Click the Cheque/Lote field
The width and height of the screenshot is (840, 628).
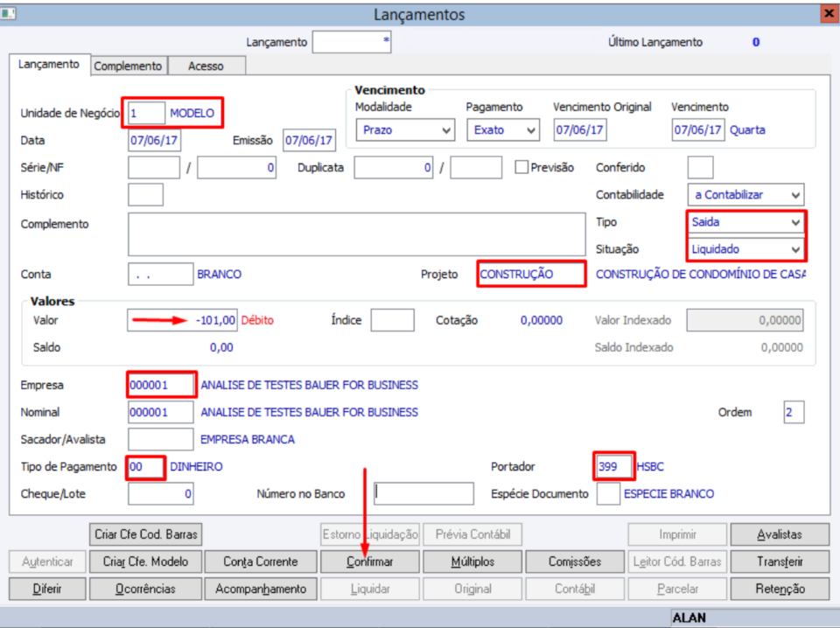(161, 493)
